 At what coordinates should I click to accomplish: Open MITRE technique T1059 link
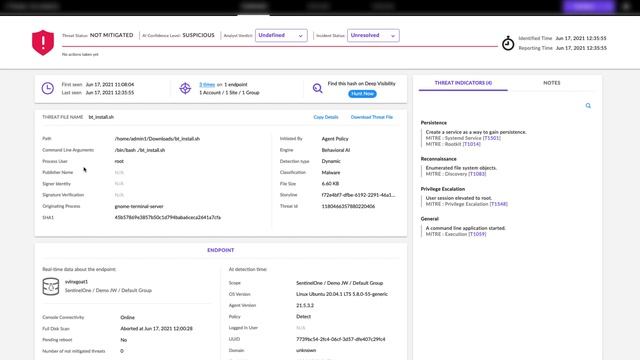[x=477, y=234]
